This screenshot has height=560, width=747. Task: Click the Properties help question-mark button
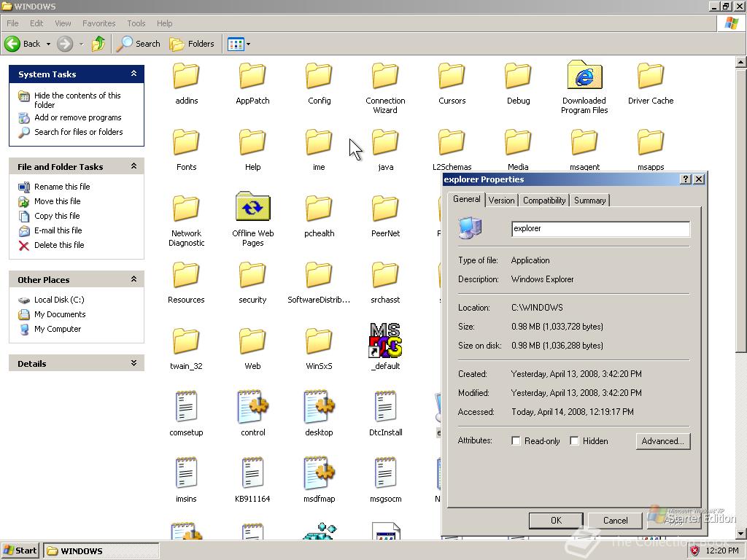685,179
